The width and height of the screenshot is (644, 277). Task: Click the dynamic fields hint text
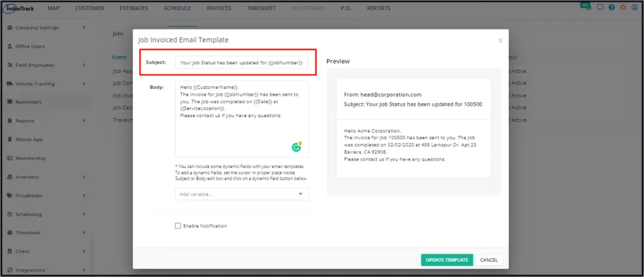click(x=241, y=172)
